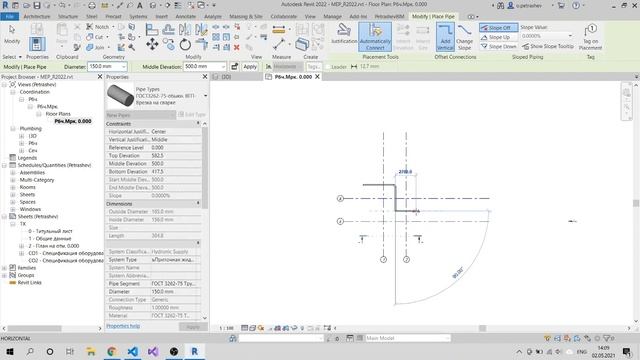Select the Modify arrow tool
This screenshot has width=640, height=360.
point(12,34)
